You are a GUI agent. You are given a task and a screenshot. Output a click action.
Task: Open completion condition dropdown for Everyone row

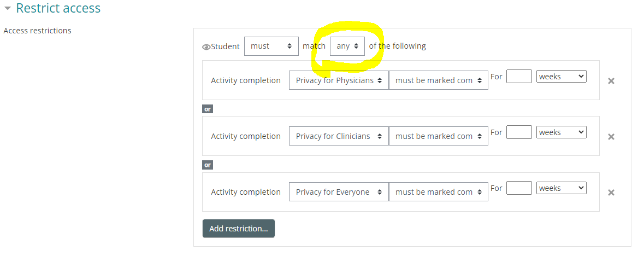[438, 192]
